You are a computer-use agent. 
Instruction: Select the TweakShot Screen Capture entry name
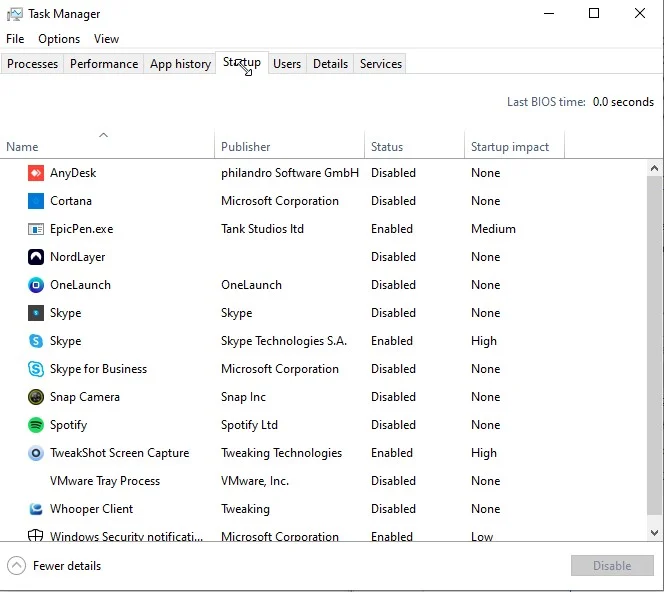(119, 453)
